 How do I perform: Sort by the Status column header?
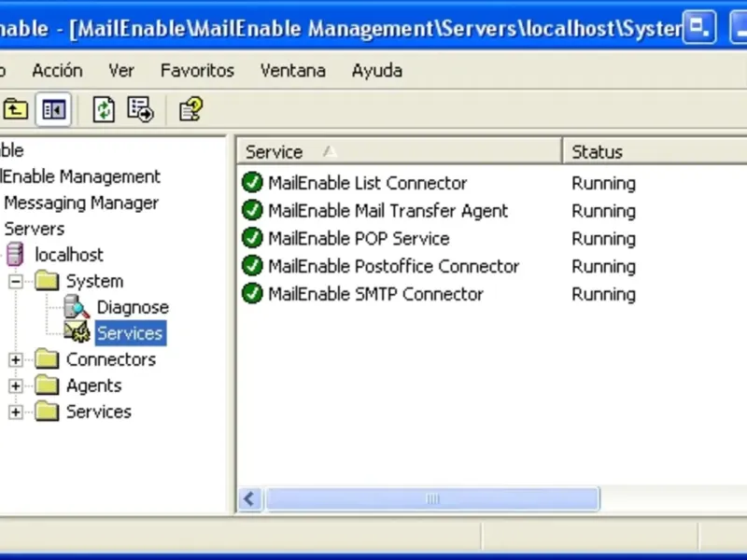click(x=655, y=152)
